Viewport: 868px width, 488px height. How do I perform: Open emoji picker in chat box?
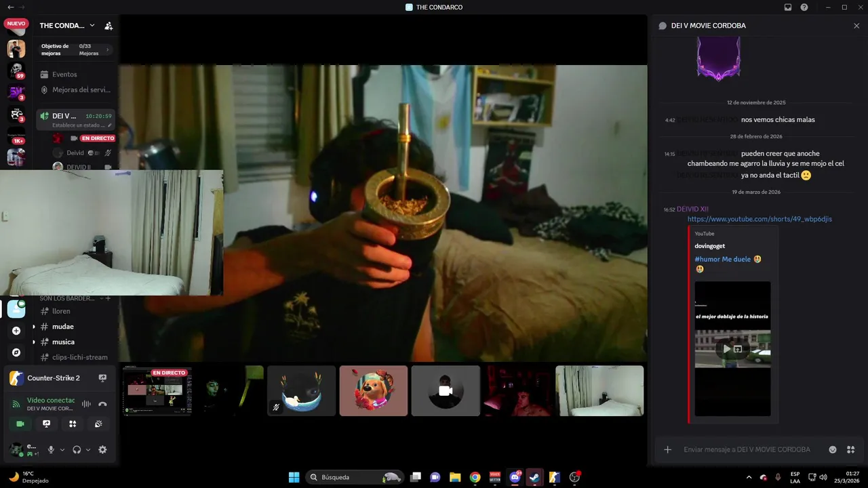click(x=833, y=449)
